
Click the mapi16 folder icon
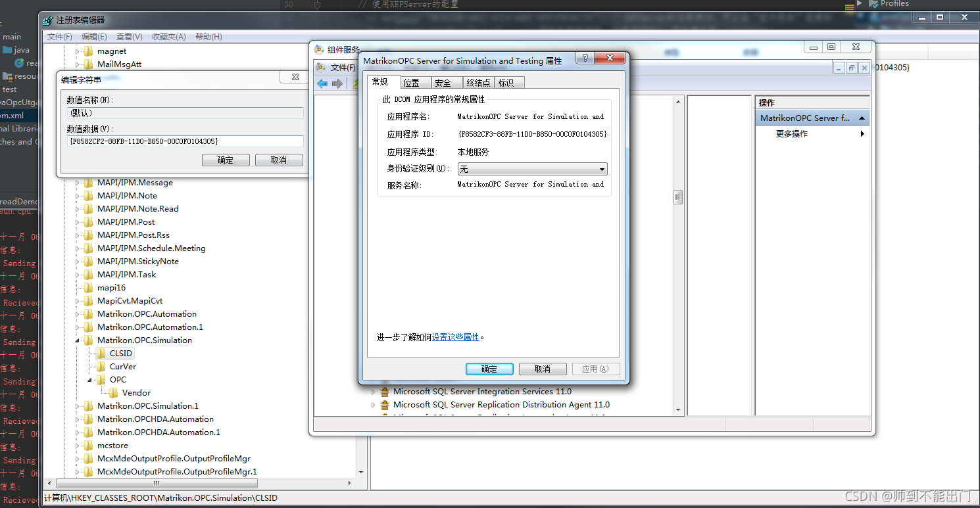(89, 288)
